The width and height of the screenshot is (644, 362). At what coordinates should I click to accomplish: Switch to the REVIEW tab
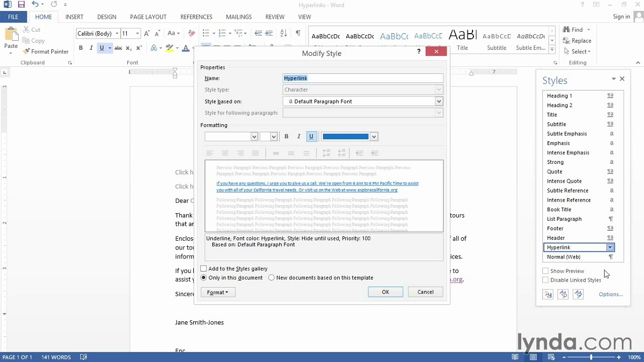click(275, 17)
